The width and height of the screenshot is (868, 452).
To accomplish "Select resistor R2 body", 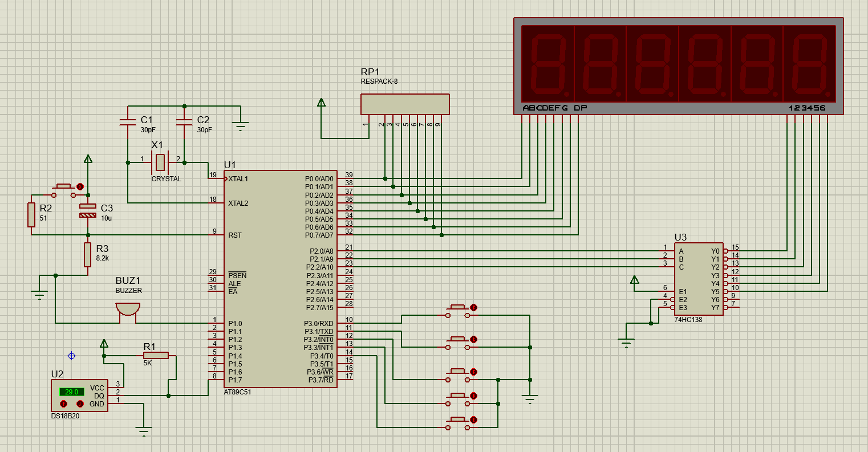I will coord(31,215).
